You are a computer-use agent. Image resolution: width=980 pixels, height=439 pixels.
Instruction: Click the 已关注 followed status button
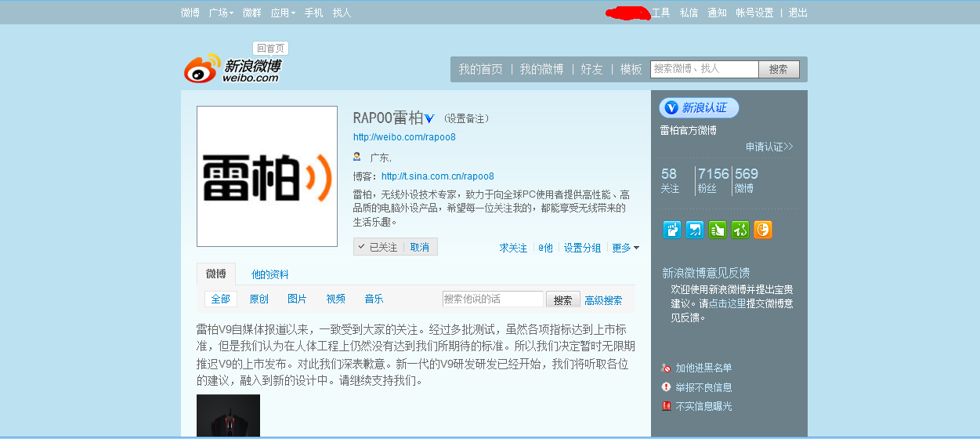(x=378, y=247)
